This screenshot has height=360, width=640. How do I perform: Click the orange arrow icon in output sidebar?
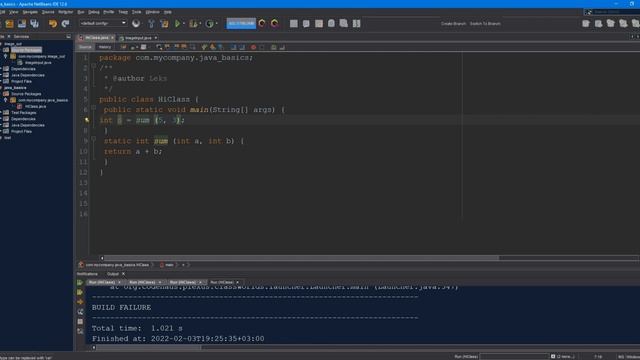(x=80, y=302)
